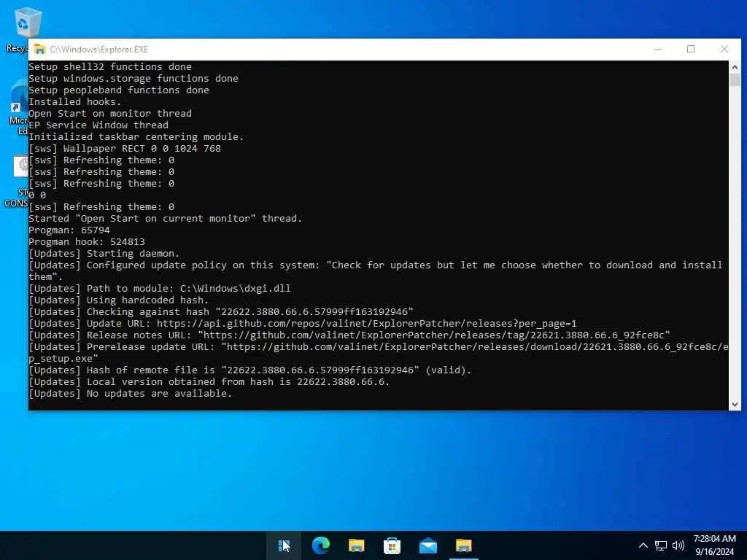Open the console window system menu icon
Viewport: 747px width, 560px height.
pyautogui.click(x=40, y=49)
